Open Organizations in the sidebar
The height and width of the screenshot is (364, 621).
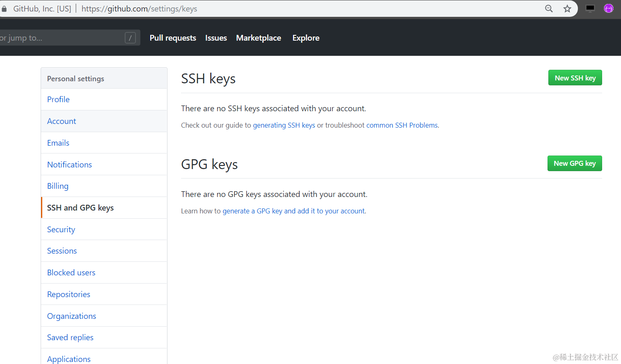pyautogui.click(x=104, y=316)
